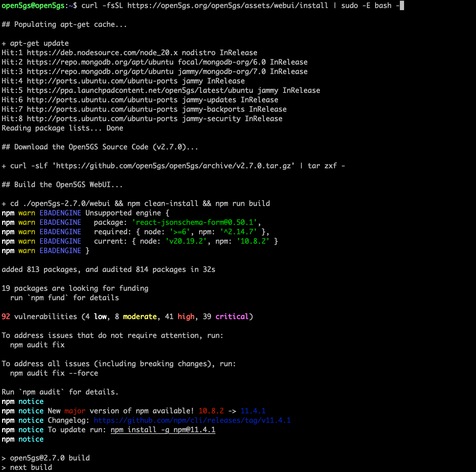This screenshot has height=472, width=476.
Task: Click the new npm version '11.4.1'
Action: (x=253, y=411)
